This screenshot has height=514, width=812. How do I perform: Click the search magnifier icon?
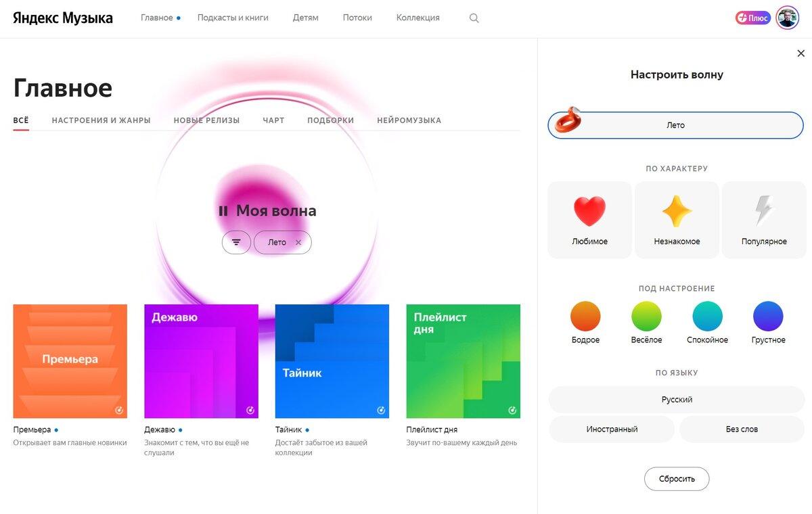[474, 18]
